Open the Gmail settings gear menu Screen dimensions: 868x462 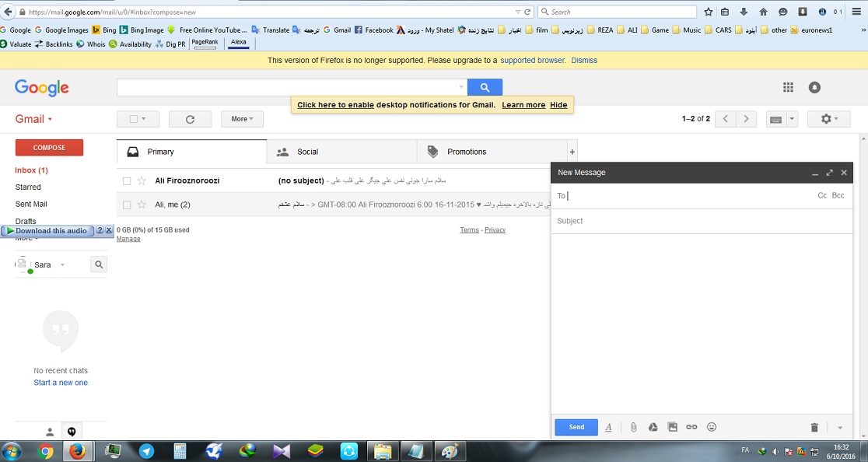(828, 119)
